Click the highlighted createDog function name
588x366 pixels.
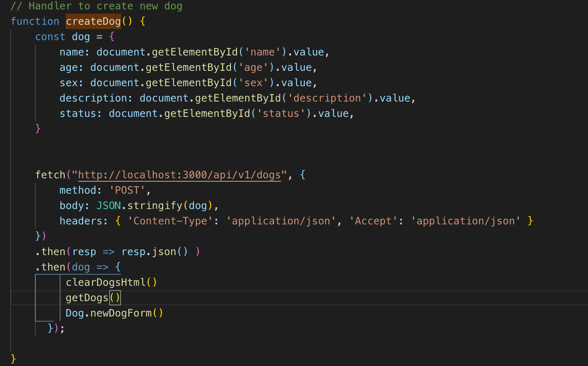(x=92, y=21)
